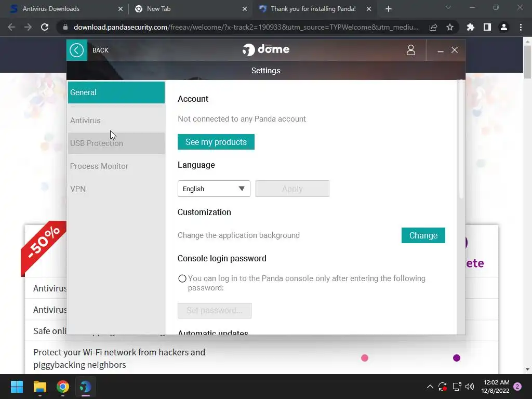532x399 pixels.
Task: Open the Panda account user icon
Action: [x=410, y=50]
